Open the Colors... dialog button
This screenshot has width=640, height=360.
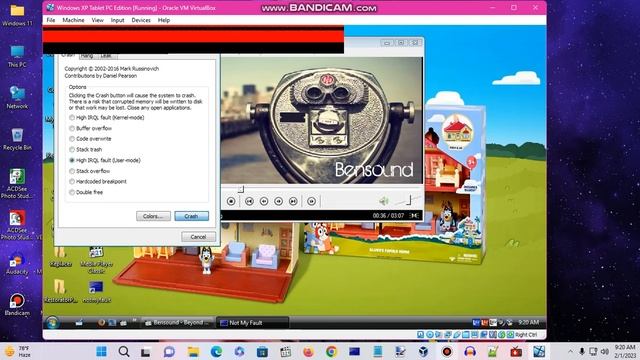(153, 216)
